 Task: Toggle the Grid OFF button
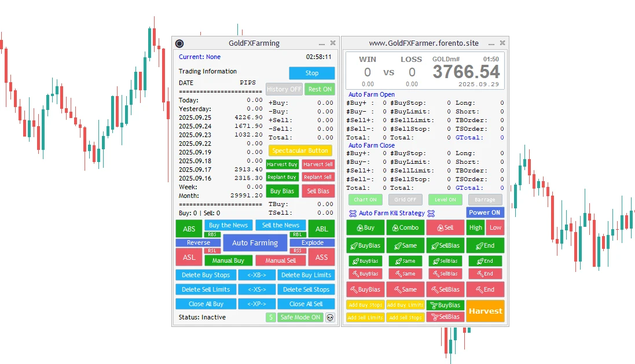coord(405,200)
